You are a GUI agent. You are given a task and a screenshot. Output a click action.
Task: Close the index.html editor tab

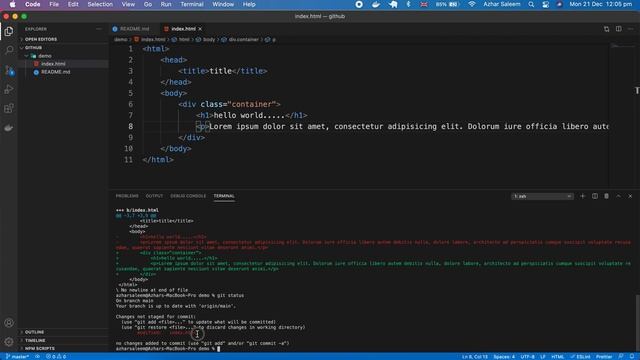pyautogui.click(x=200, y=29)
